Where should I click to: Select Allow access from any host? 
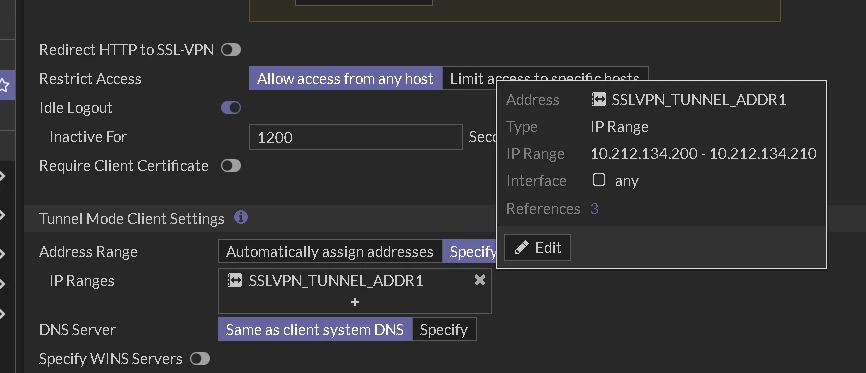pos(345,79)
